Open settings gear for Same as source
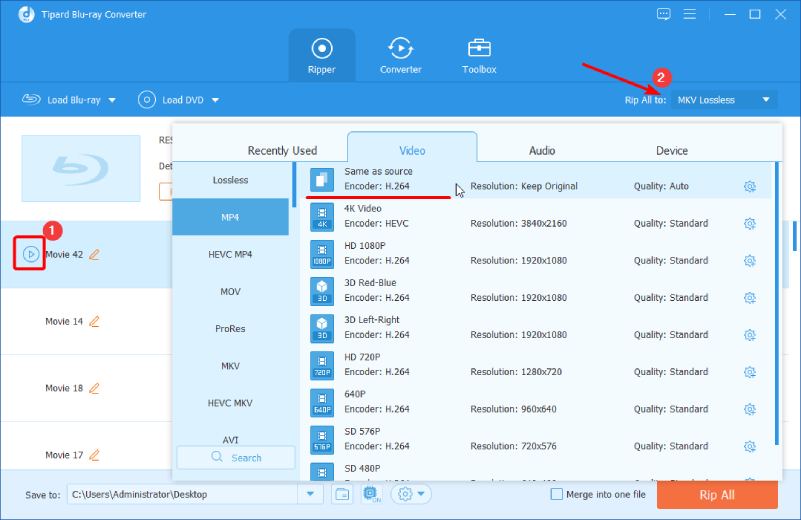 tap(749, 186)
